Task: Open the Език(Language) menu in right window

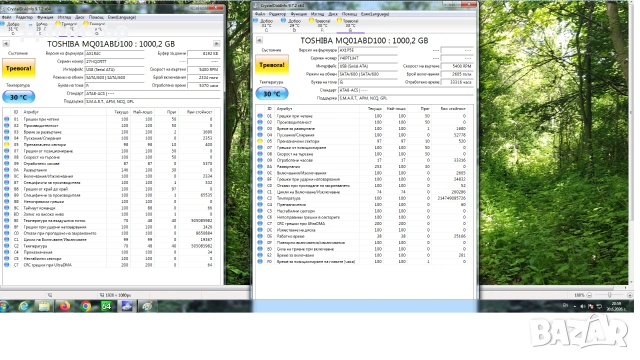Action: click(x=375, y=14)
